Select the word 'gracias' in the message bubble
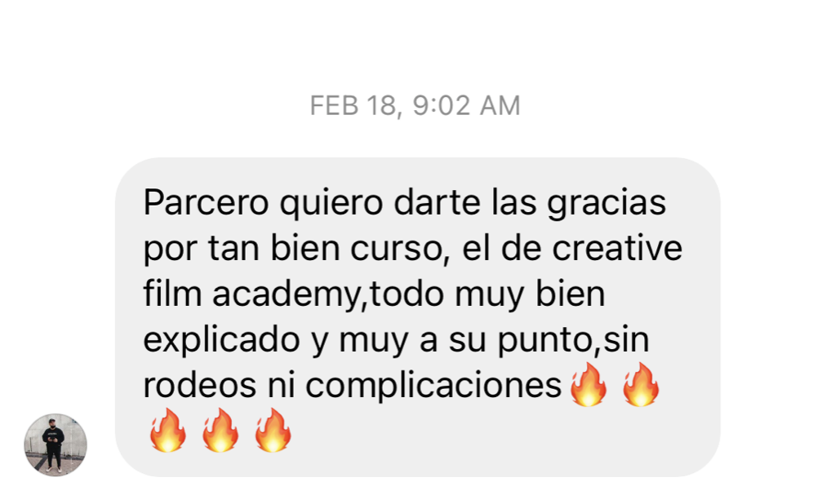The image size is (831, 504). (x=607, y=205)
